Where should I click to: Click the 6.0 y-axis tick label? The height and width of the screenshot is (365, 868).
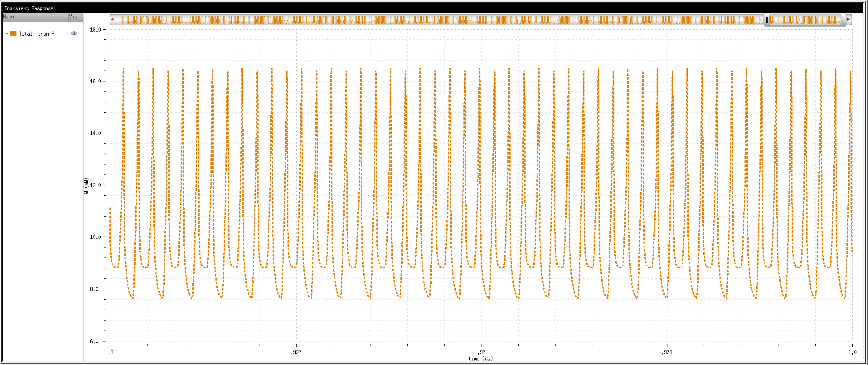(94, 341)
